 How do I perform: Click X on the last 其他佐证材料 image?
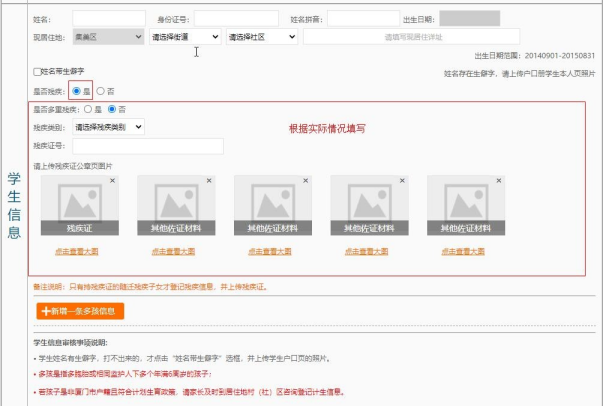(498, 181)
